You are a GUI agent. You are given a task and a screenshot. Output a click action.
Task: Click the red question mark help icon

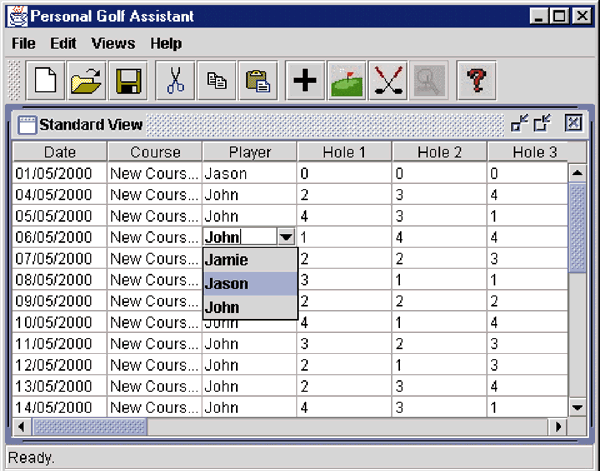coord(477,81)
